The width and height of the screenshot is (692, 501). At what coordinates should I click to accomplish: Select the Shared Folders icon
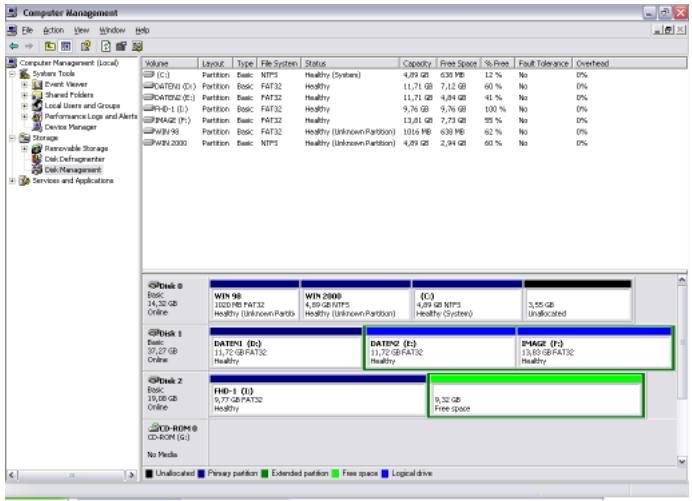point(37,94)
